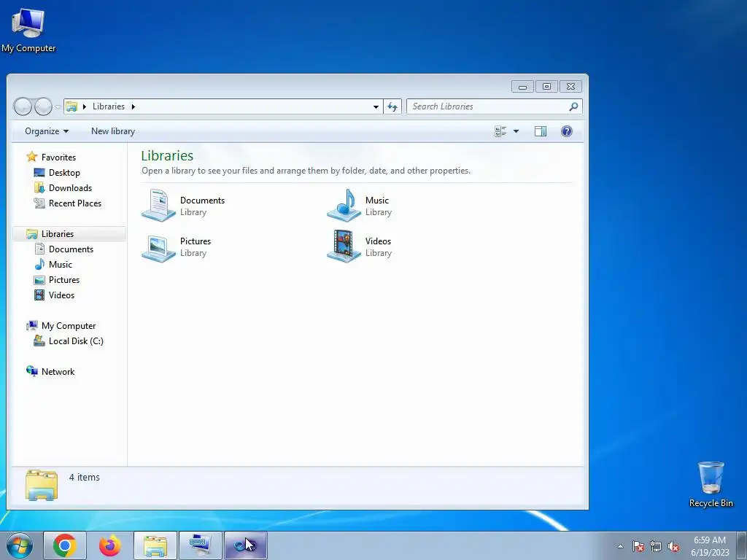Open the Organize dropdown menu
Image resolution: width=747 pixels, height=560 pixels.
pyautogui.click(x=47, y=131)
